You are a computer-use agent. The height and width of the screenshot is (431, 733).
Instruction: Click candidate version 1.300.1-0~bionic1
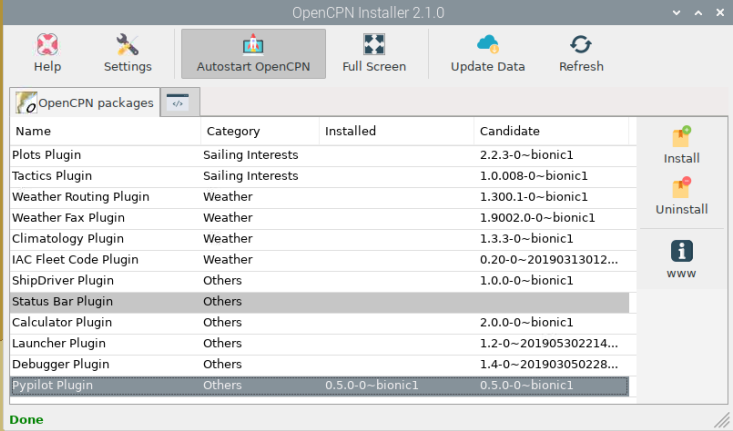(533, 197)
